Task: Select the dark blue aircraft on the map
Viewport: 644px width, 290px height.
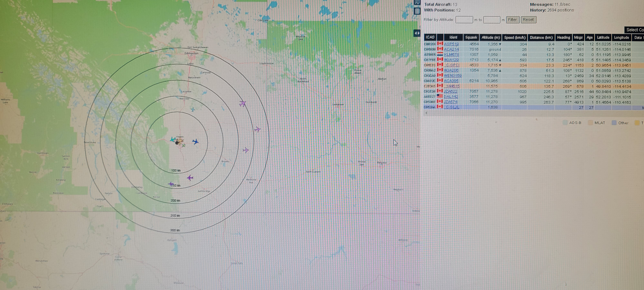Action: click(195, 142)
